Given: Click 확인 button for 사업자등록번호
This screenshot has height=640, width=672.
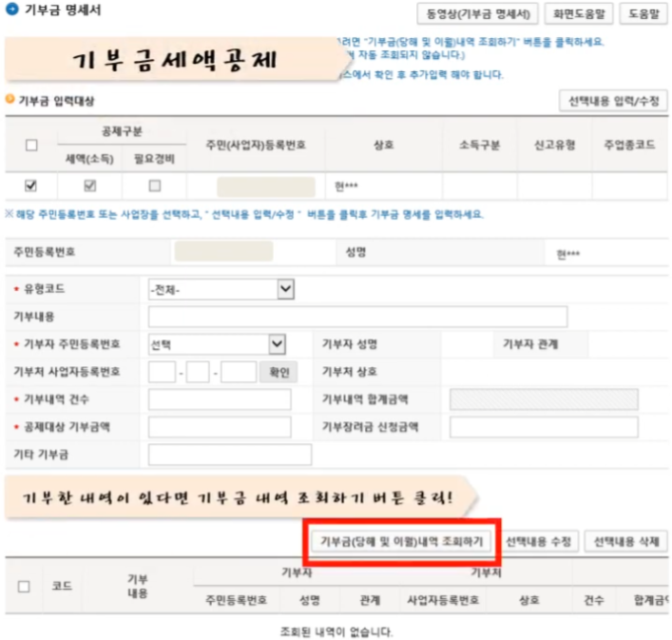Looking at the screenshot, I should [279, 372].
